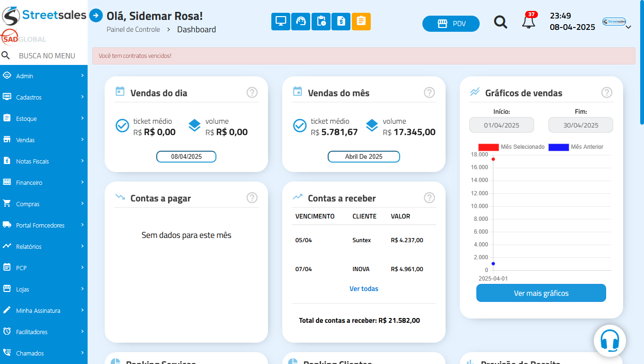Expand the Streetsales profile dropdown
The image size is (644, 364).
tap(617, 22)
